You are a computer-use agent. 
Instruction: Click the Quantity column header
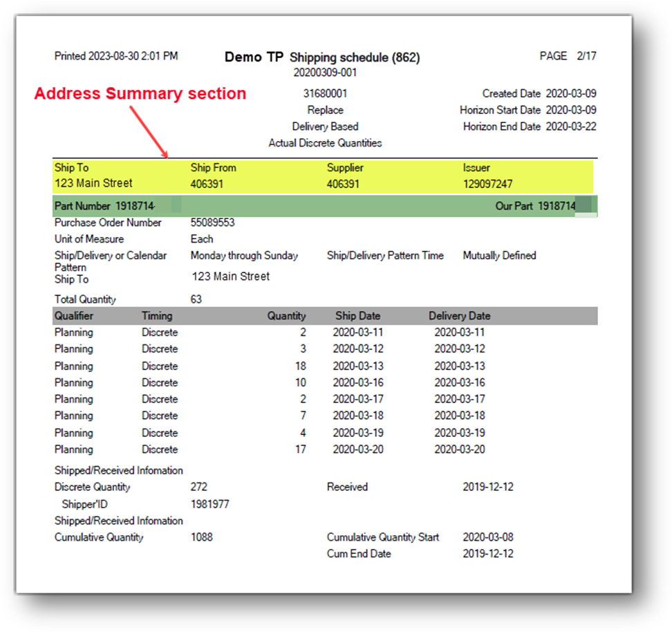coord(287,316)
